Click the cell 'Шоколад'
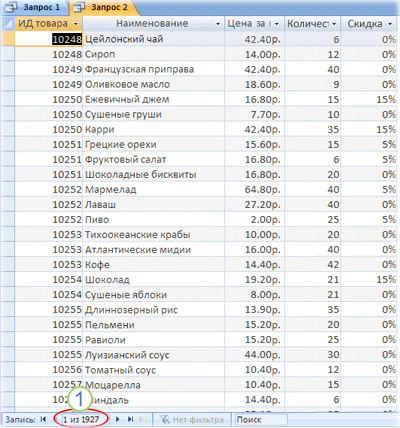The image size is (400, 428). [153, 279]
